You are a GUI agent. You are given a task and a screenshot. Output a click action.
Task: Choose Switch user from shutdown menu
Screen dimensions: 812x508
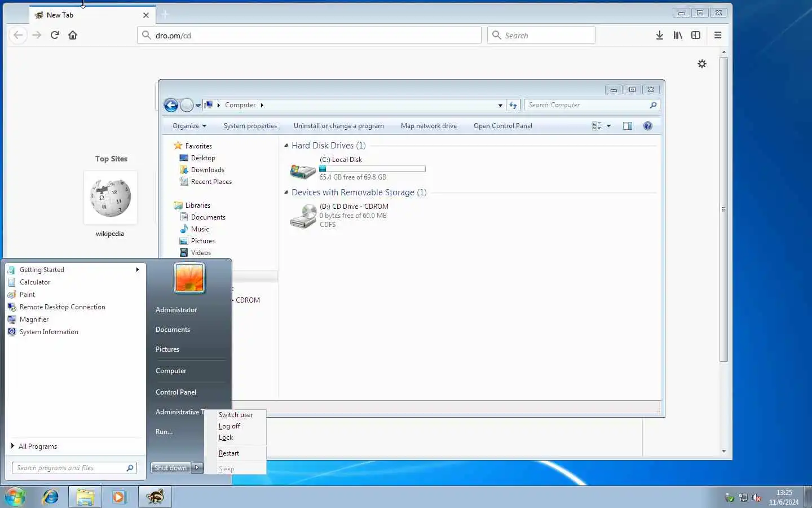[x=235, y=415]
